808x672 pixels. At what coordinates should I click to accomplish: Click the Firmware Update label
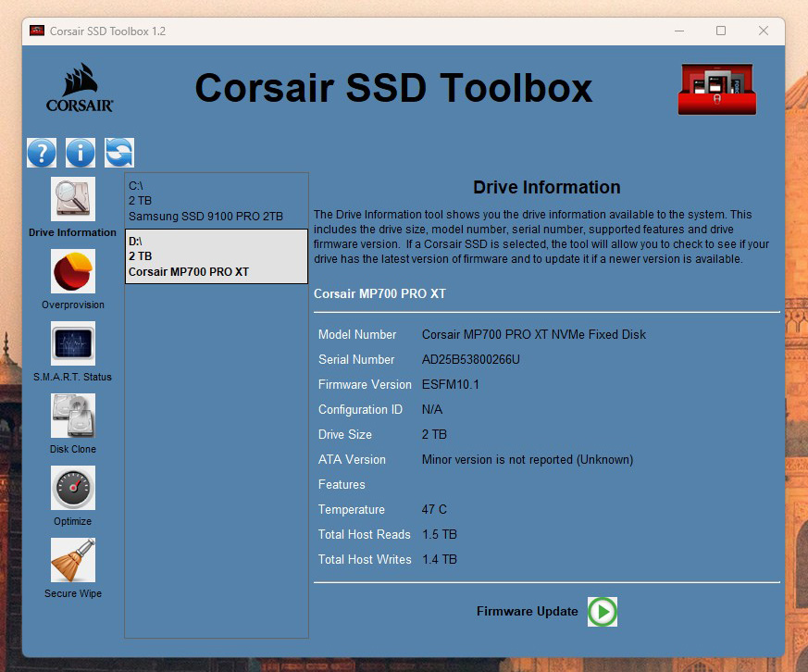coord(527,612)
